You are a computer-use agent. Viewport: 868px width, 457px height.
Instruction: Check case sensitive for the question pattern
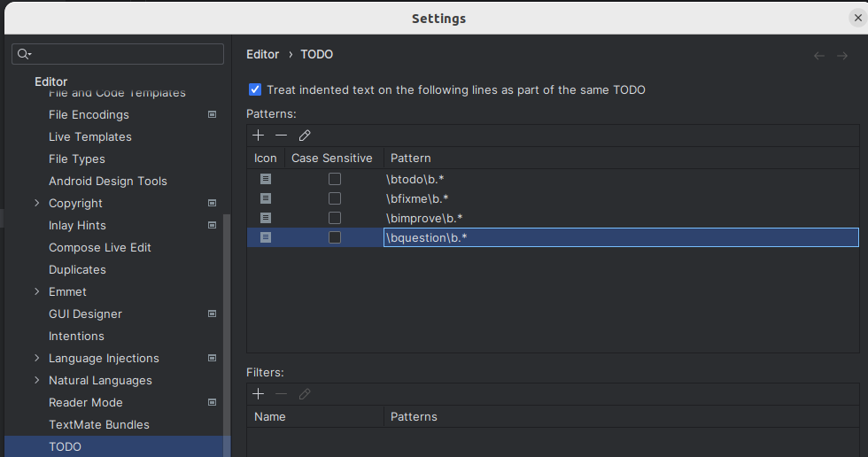coord(335,237)
